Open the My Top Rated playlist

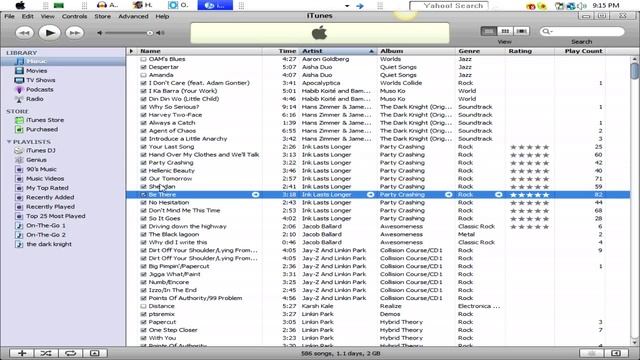[47, 188]
